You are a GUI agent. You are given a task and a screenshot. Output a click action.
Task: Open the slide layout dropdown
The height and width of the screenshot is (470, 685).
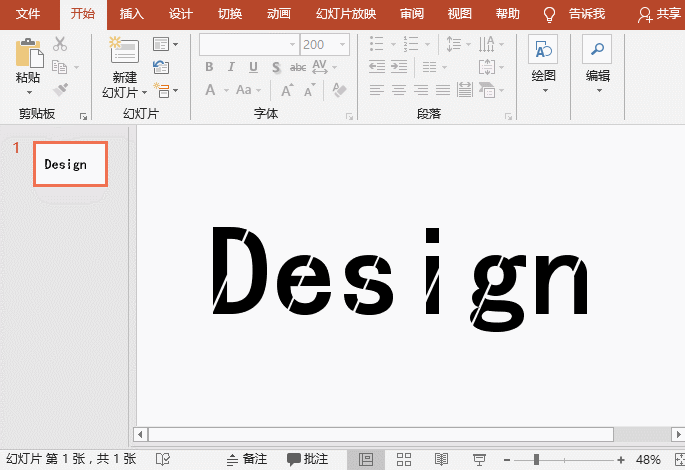pyautogui.click(x=166, y=45)
